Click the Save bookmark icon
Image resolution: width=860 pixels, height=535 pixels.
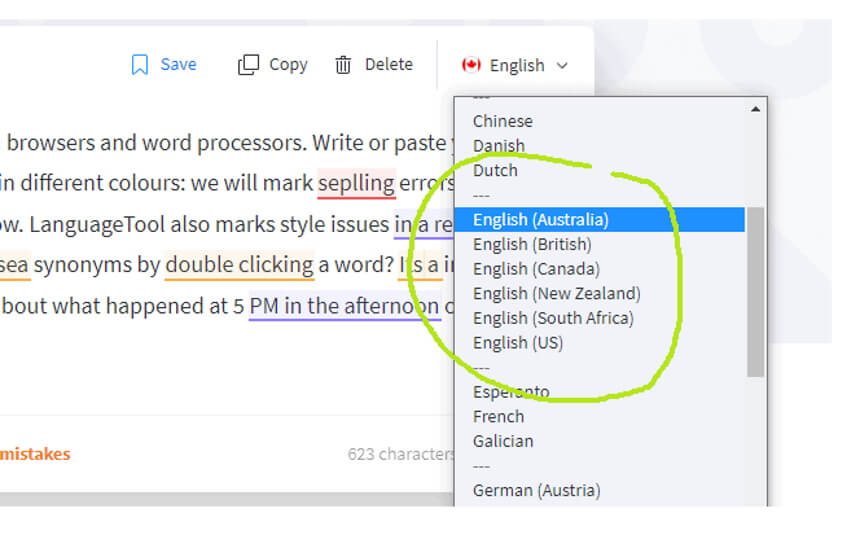(x=140, y=65)
